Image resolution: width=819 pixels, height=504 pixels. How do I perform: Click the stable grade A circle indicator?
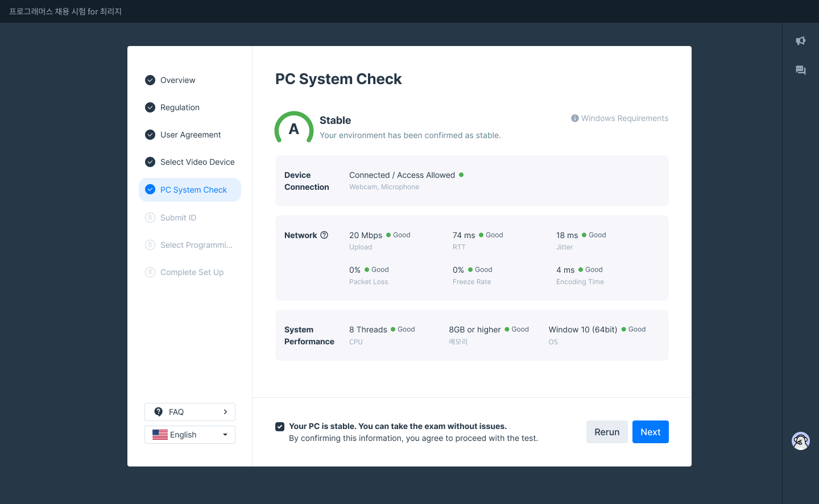pos(294,129)
